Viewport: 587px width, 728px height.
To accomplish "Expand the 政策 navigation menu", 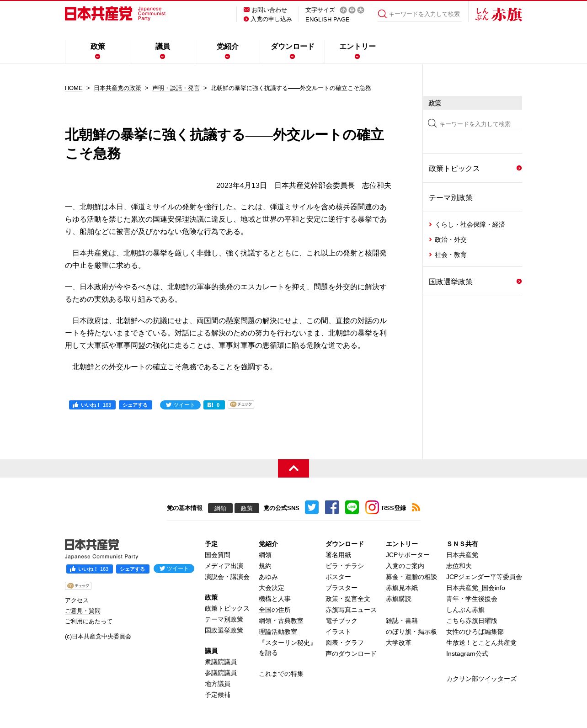I will pos(97,52).
